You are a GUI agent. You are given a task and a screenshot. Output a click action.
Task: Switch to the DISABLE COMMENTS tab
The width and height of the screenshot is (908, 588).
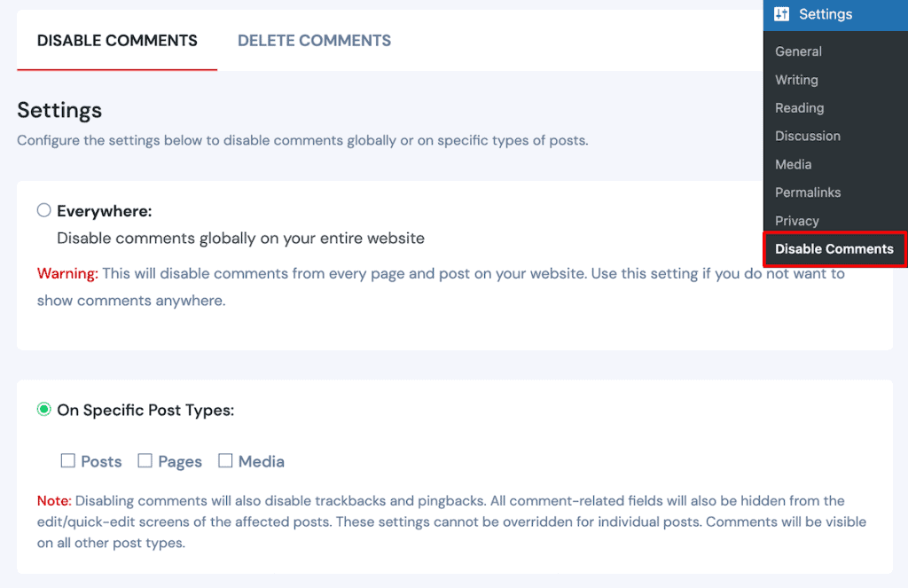pos(116,40)
